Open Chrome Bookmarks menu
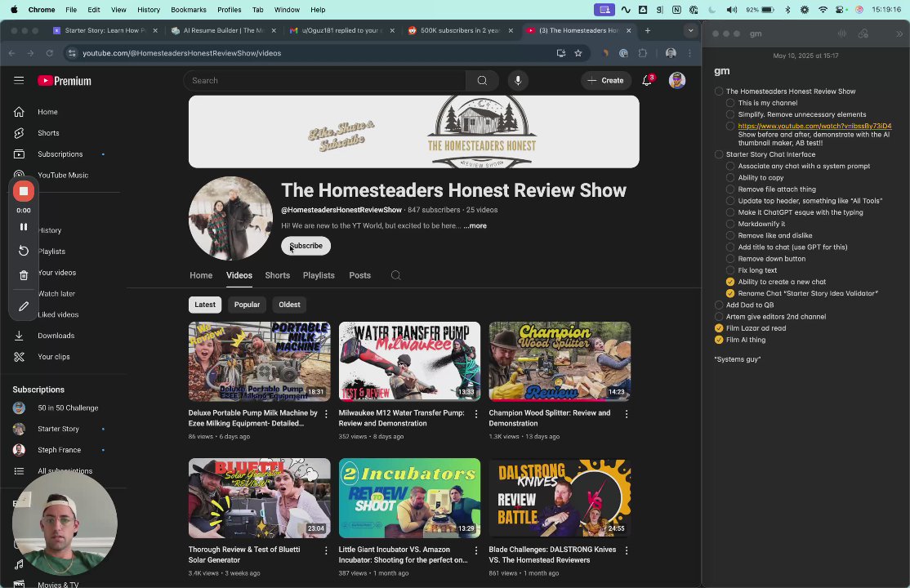910x588 pixels. 189,9
